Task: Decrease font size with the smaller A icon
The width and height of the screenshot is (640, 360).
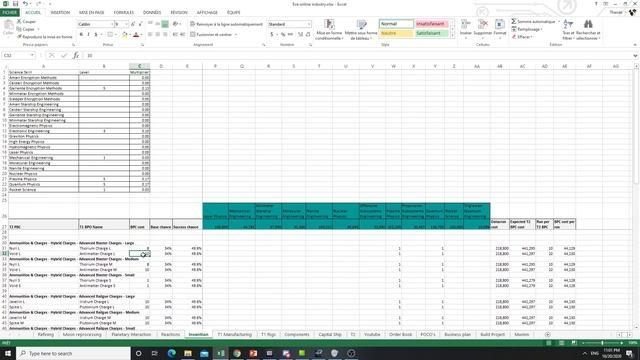Action: pyautogui.click(x=140, y=24)
